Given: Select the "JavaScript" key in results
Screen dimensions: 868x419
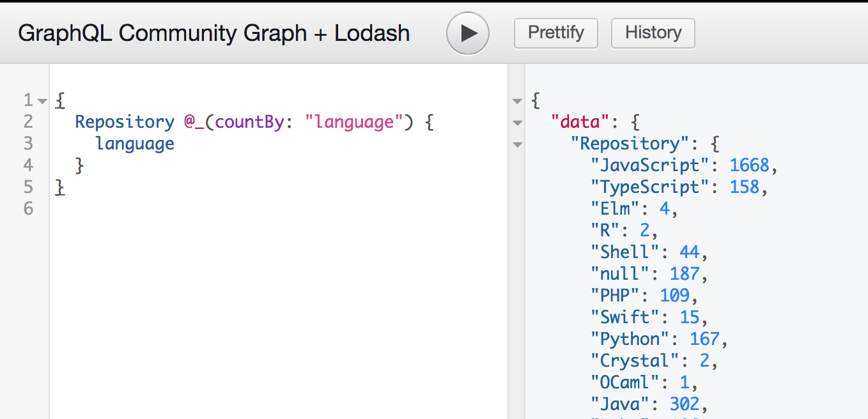Looking at the screenshot, I should (x=651, y=165).
